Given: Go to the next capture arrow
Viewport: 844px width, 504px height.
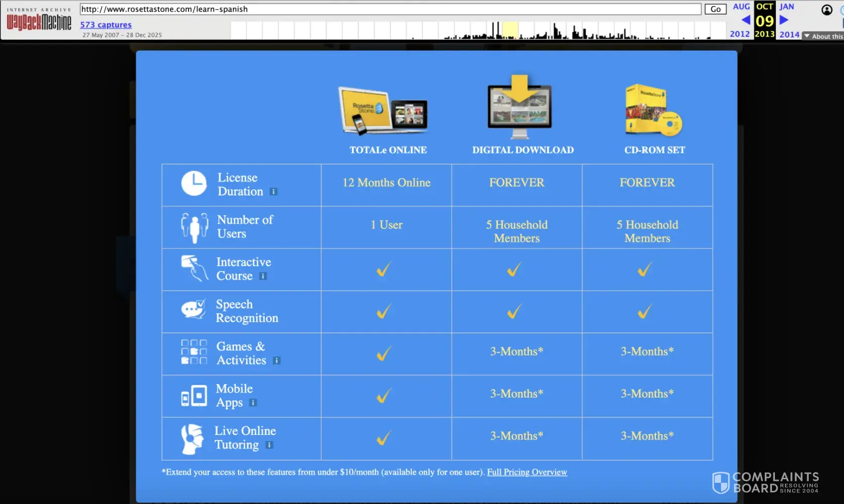Looking at the screenshot, I should coord(783,20).
